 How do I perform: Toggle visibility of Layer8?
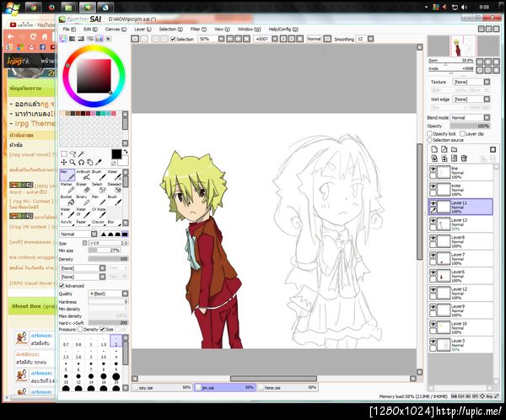433,238
